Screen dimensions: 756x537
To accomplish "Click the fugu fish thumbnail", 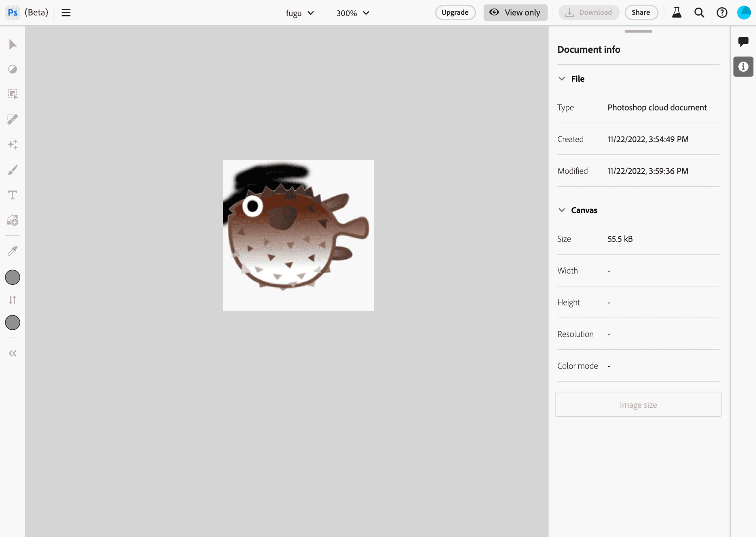I will [x=298, y=235].
